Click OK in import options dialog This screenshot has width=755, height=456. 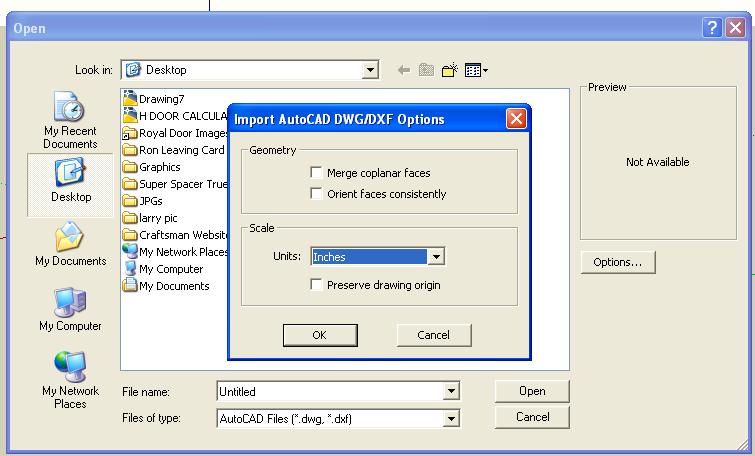pos(320,335)
